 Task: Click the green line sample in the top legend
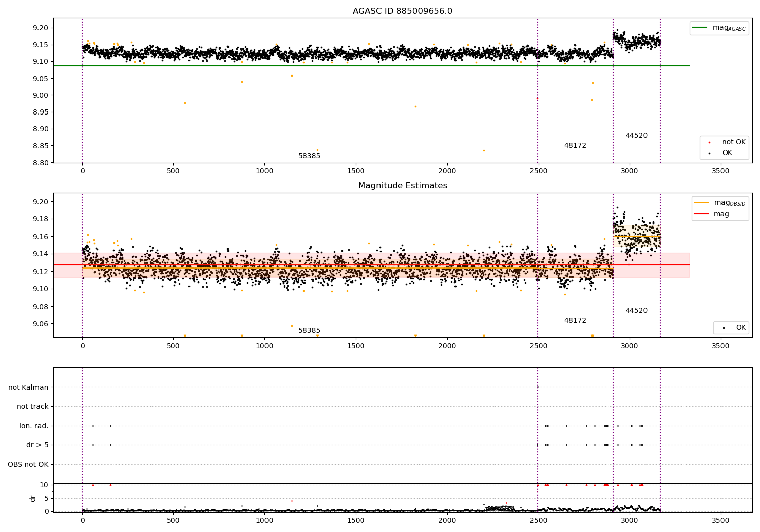coord(700,28)
